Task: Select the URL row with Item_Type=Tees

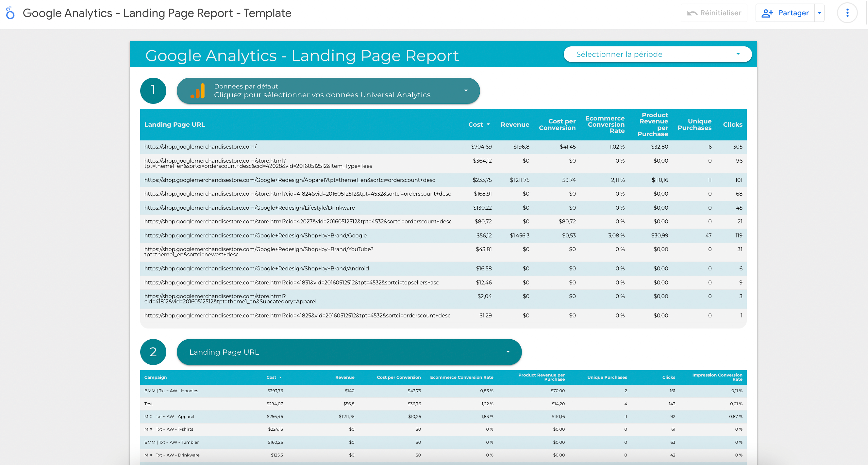Action: (x=443, y=163)
